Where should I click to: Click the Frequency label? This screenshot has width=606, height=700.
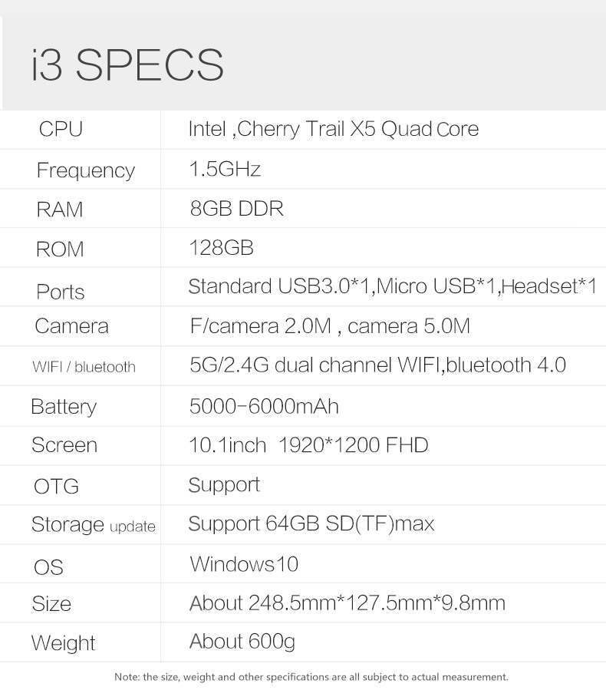(85, 170)
